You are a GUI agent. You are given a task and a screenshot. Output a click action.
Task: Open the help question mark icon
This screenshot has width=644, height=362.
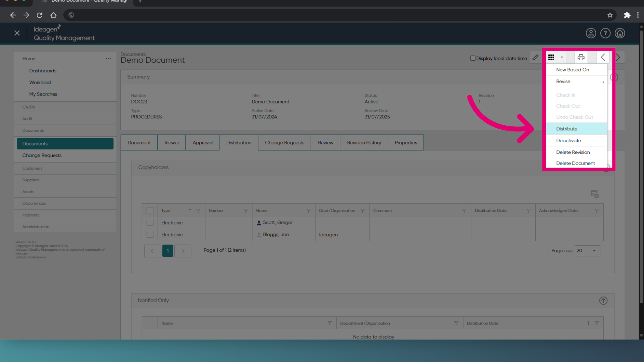pyautogui.click(x=605, y=33)
